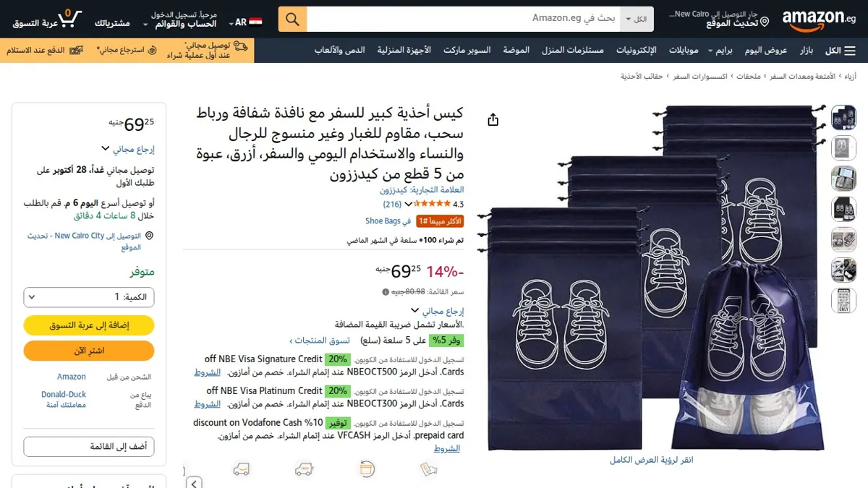This screenshot has height=488, width=868.
Task: Expand the rating dropdown chevron near 4.3
Action: [409, 205]
